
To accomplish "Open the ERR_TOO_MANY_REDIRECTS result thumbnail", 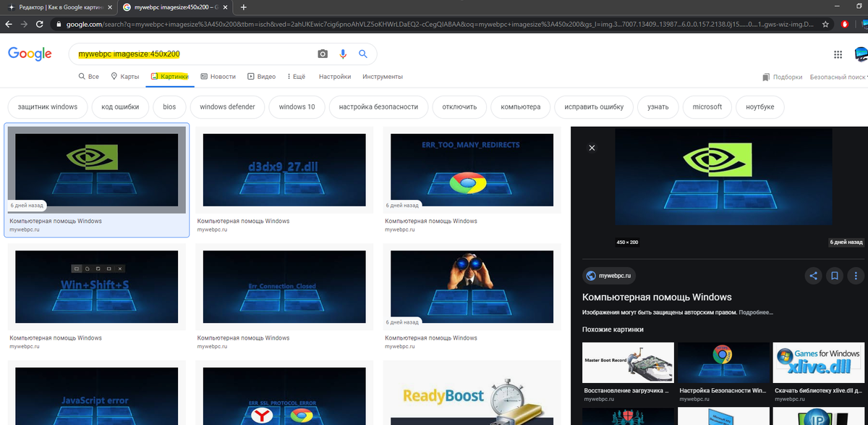I will [472, 169].
